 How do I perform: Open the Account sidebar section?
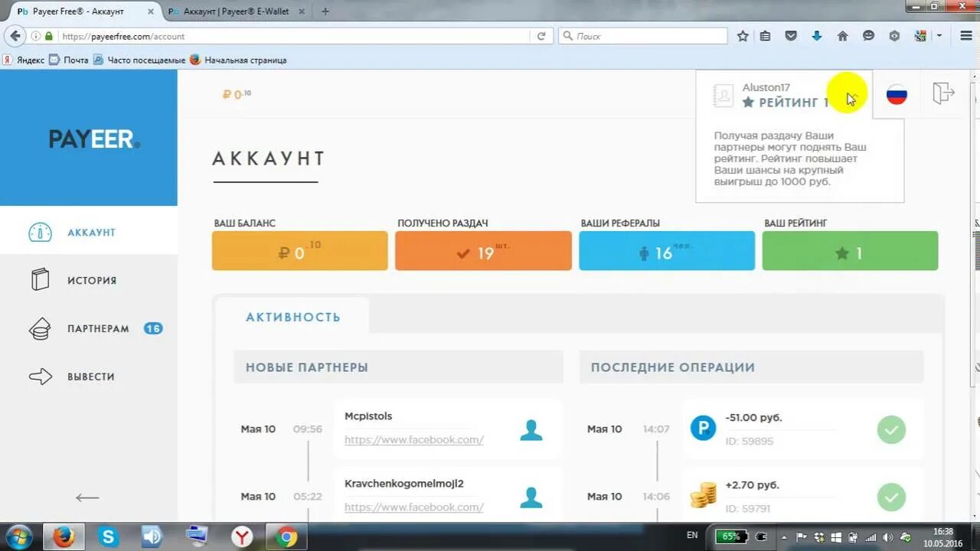pos(89,233)
